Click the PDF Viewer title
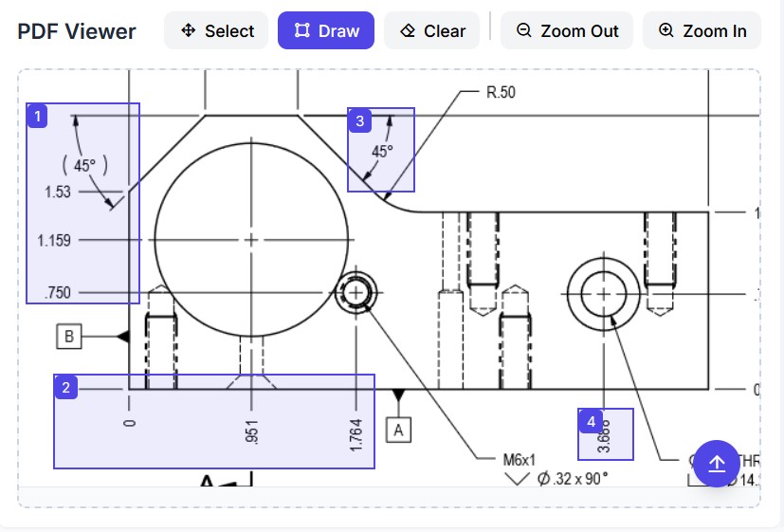 pyautogui.click(x=77, y=31)
